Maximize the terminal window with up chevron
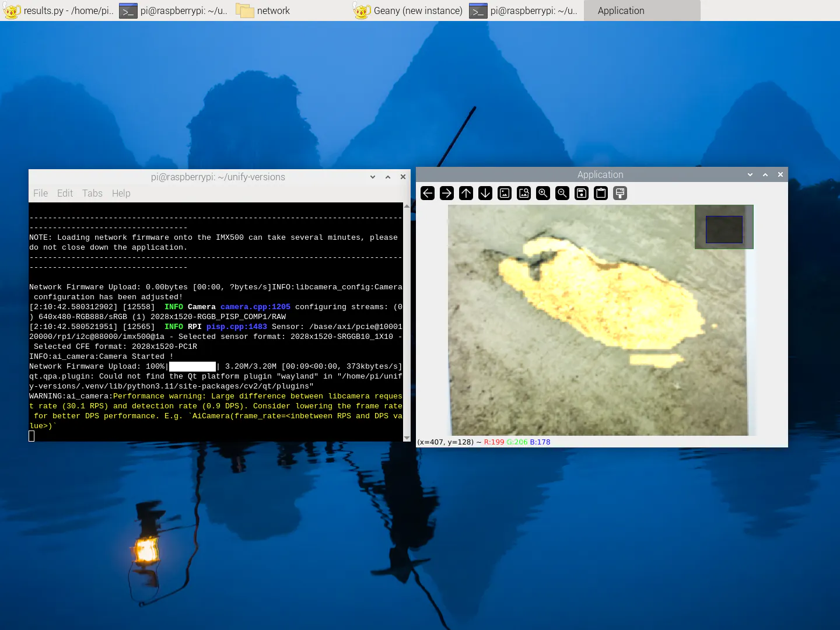This screenshot has height=630, width=840. (388, 177)
